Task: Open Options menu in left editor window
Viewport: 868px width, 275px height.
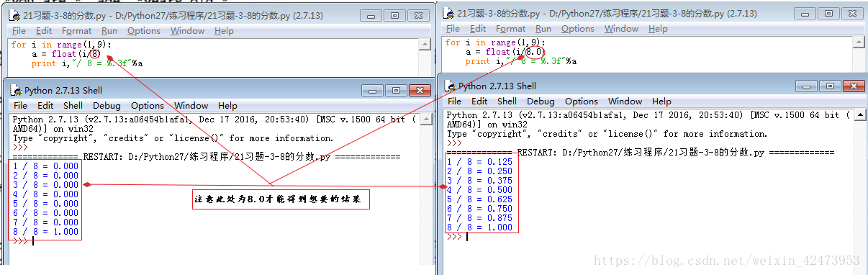Action: click(144, 31)
